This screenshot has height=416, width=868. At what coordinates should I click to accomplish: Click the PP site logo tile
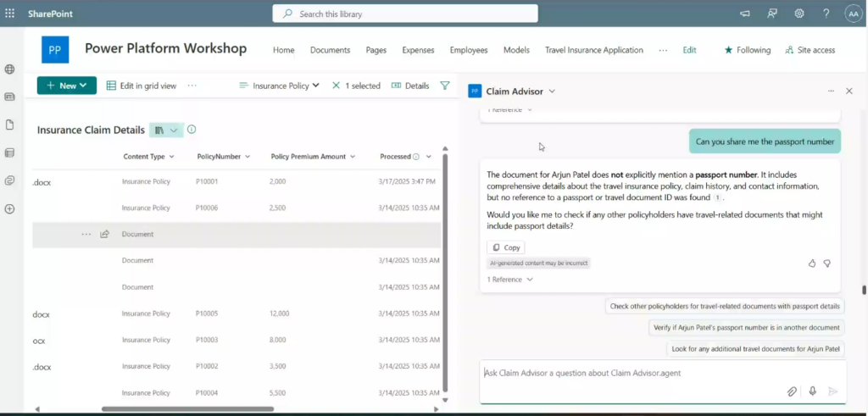click(x=55, y=50)
